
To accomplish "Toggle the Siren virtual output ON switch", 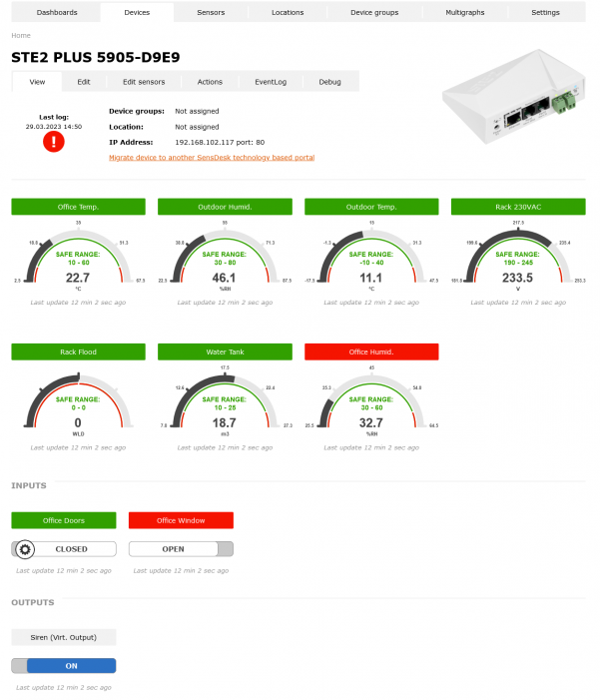I will pos(63,666).
